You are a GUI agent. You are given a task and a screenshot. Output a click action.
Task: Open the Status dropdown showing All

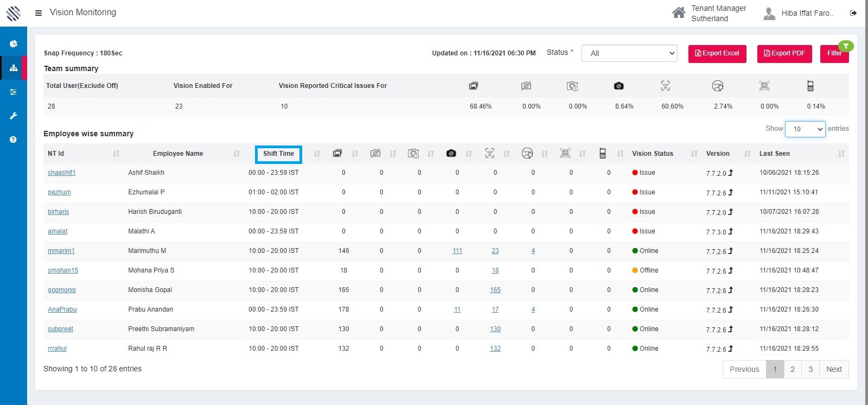click(629, 53)
